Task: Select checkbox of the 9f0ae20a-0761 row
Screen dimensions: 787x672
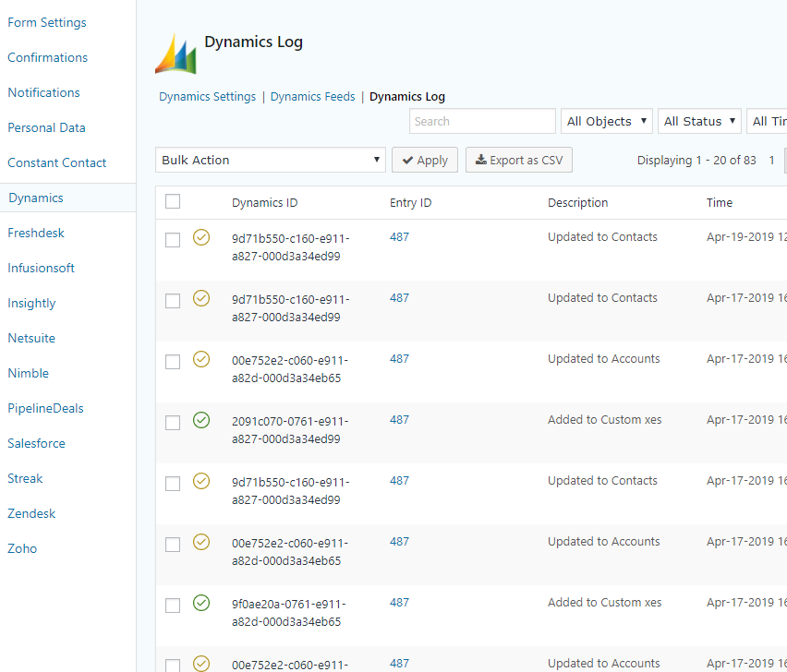Action: coord(173,606)
